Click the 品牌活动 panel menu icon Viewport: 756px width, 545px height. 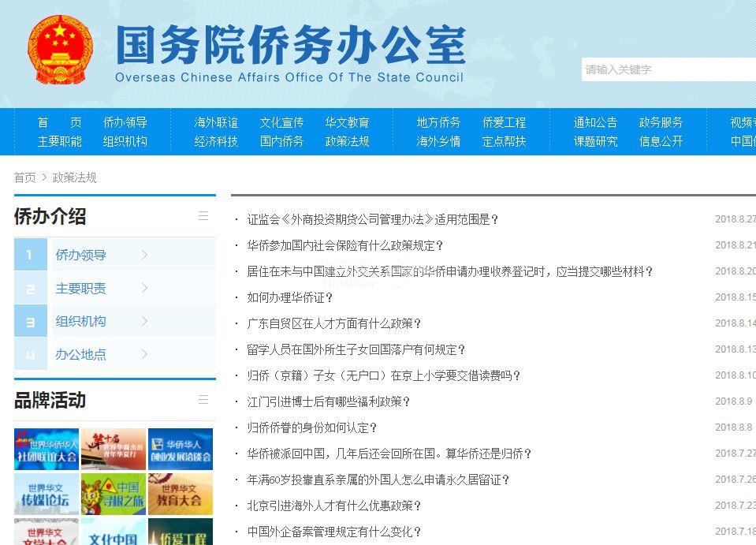click(203, 399)
